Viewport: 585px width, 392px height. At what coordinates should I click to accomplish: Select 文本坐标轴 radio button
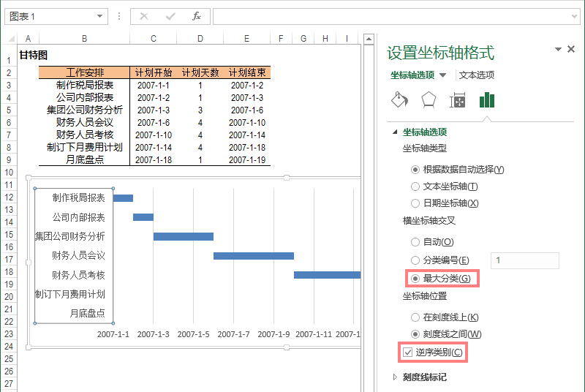(x=415, y=186)
